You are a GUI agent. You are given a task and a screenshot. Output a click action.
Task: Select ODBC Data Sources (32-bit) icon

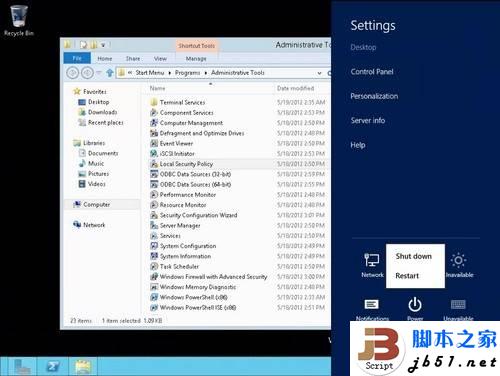154,174
